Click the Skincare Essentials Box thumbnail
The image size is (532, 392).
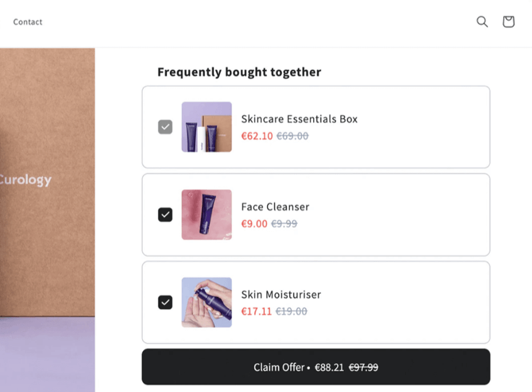coord(206,126)
